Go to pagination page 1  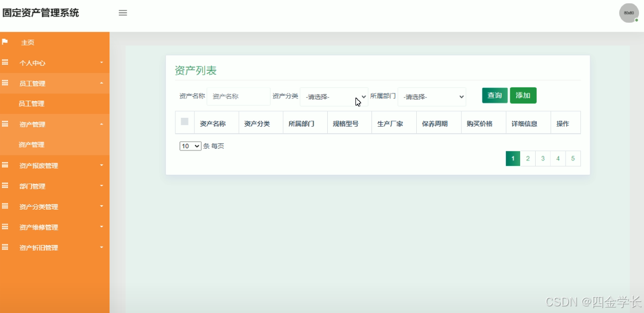coord(513,159)
